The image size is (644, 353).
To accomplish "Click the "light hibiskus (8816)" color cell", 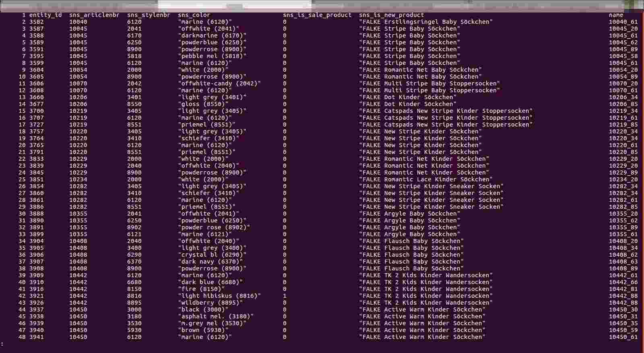I will (219, 296).
